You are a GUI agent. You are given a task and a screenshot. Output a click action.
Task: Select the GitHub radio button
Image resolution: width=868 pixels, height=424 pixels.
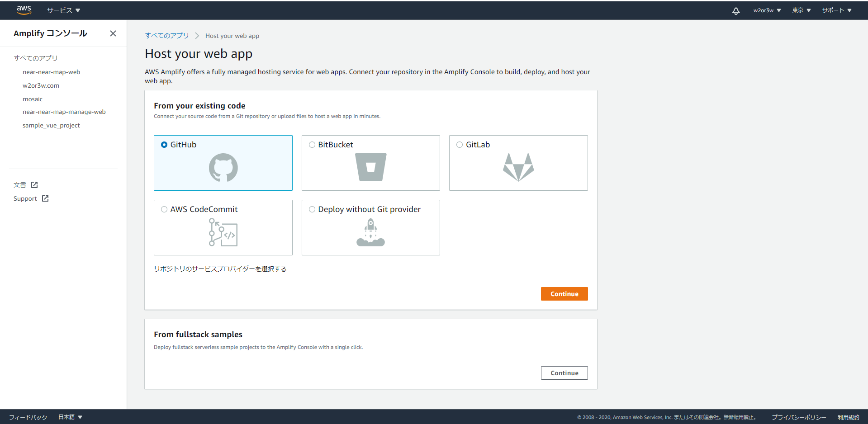click(x=164, y=145)
